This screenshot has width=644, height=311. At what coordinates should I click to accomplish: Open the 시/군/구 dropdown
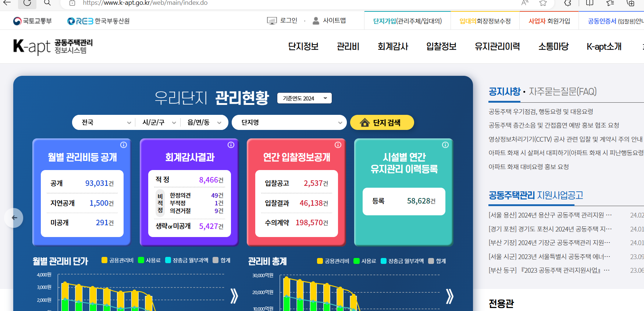click(159, 123)
